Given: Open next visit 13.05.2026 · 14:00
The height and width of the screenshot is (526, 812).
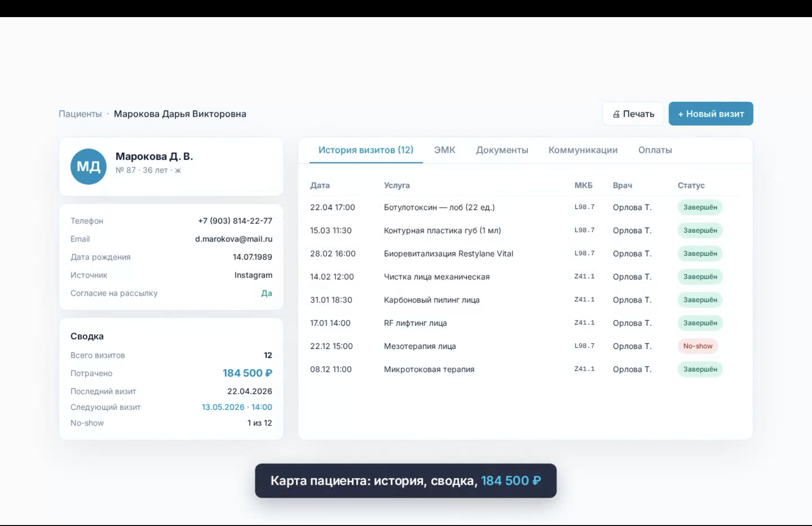Looking at the screenshot, I should [237, 407].
